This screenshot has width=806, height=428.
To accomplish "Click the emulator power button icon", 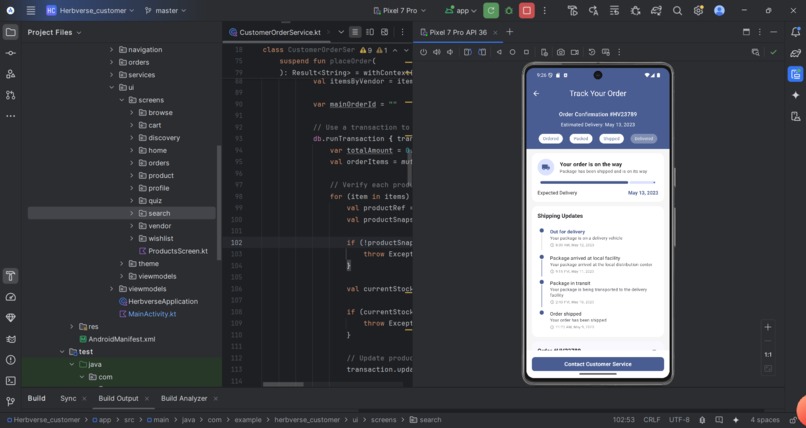I will coord(424,52).
